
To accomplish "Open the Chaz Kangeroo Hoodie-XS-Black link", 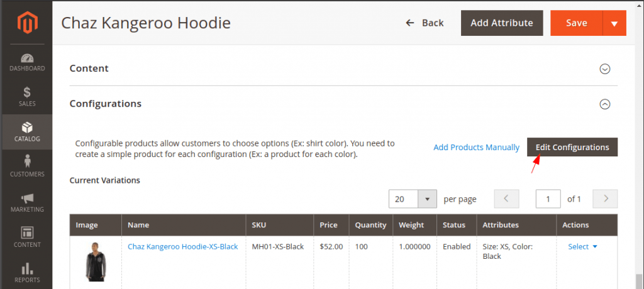I will point(182,247).
